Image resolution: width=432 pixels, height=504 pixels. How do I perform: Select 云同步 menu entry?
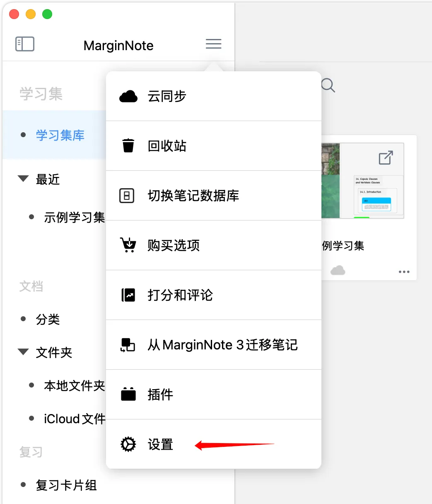click(x=214, y=96)
